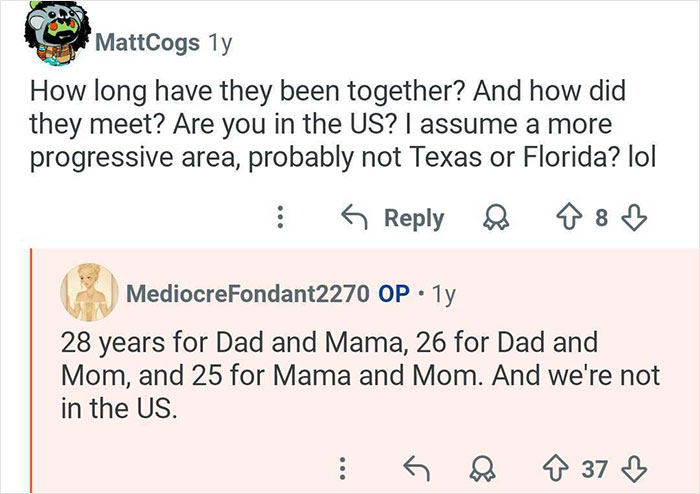
Task: Click the vote count 8
Action: [602, 218]
